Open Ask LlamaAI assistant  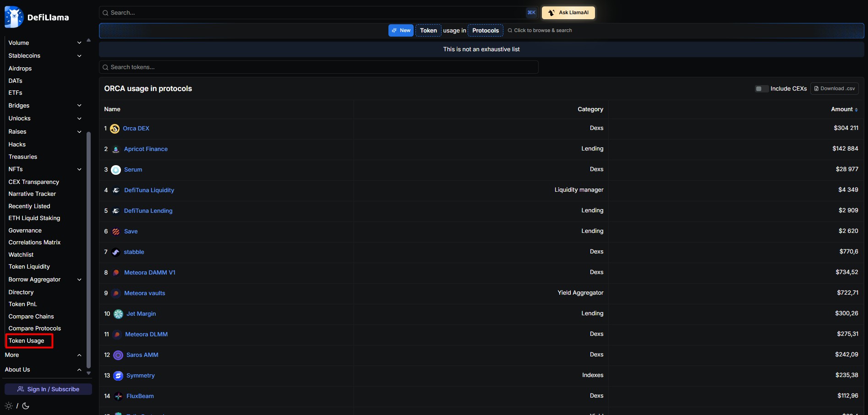[568, 13]
